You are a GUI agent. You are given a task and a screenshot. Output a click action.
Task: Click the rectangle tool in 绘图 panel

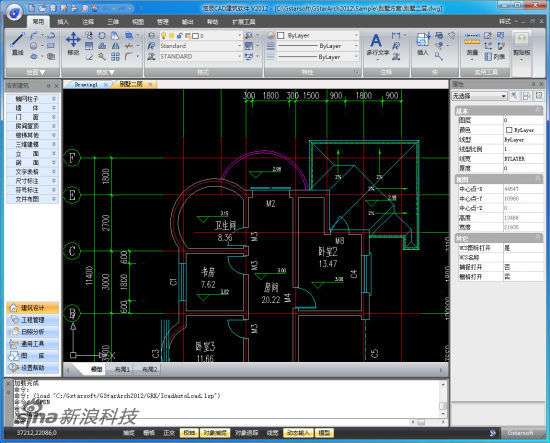point(51,46)
